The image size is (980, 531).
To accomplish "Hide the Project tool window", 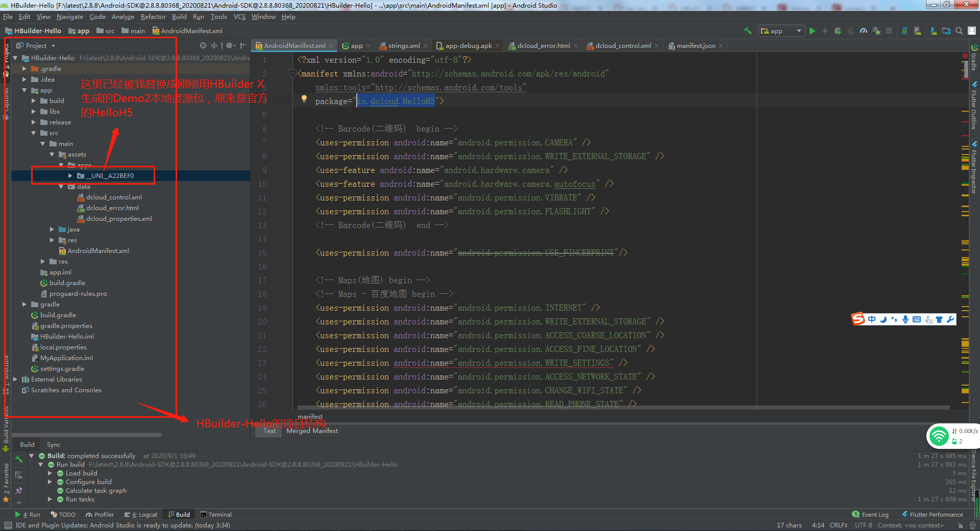I will pos(243,45).
